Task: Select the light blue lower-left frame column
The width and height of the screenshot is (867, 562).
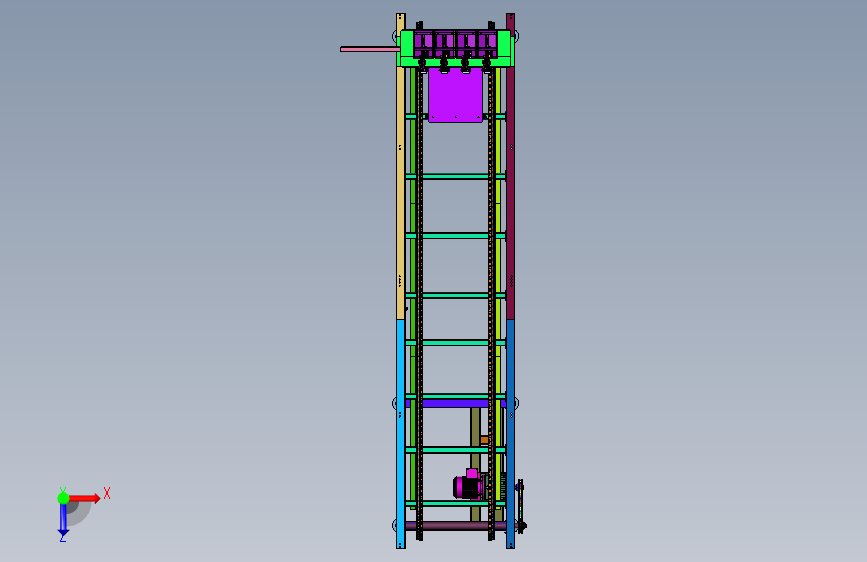Action: (400, 434)
